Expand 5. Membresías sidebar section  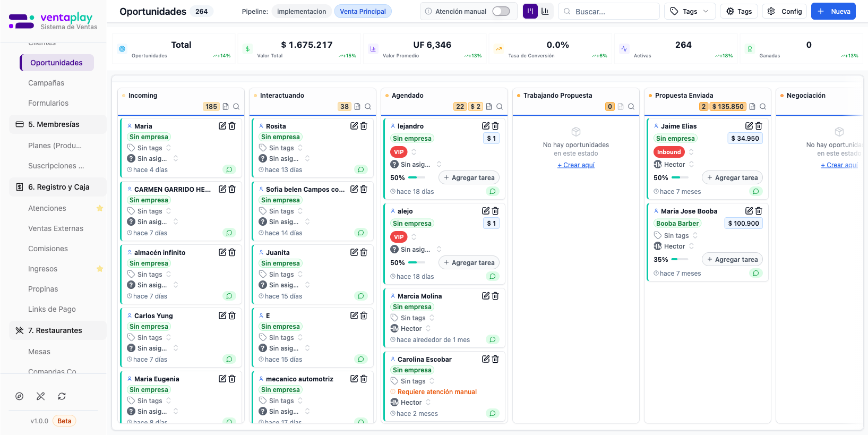pyautogui.click(x=58, y=124)
